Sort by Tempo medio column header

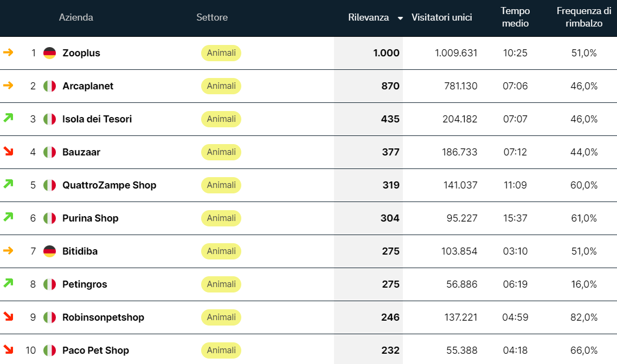pos(515,17)
